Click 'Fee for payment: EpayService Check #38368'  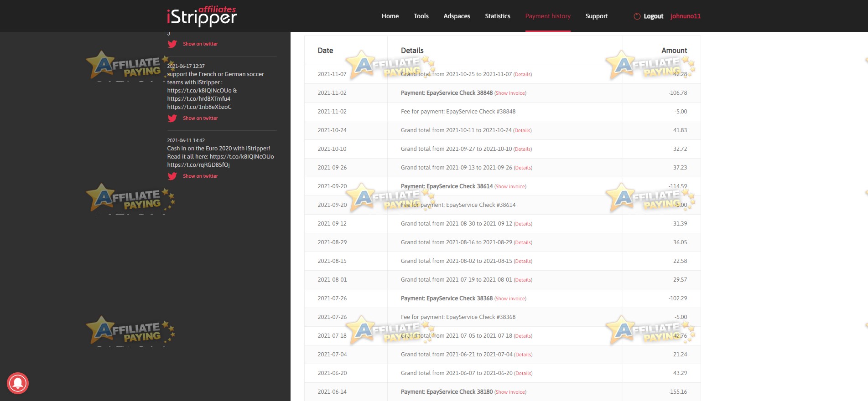(x=458, y=317)
